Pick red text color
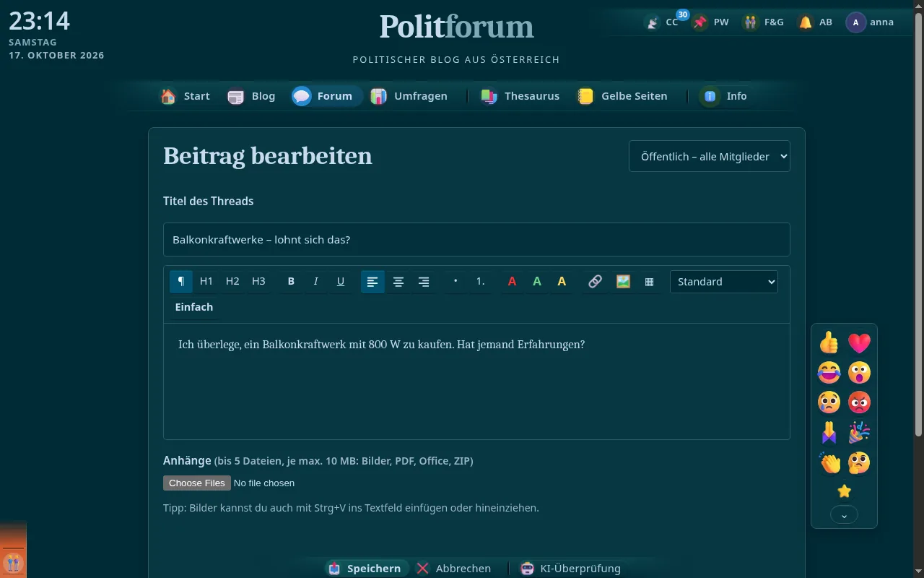The image size is (924, 578). pyautogui.click(x=512, y=282)
